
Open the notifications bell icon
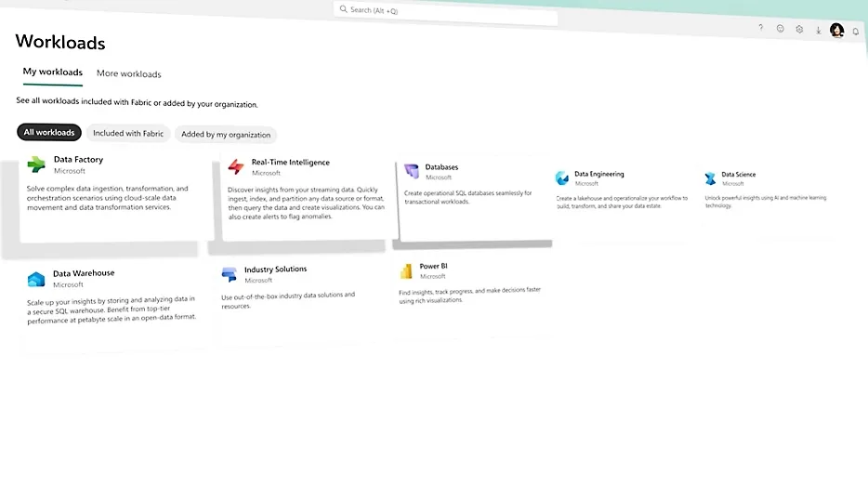coord(856,32)
